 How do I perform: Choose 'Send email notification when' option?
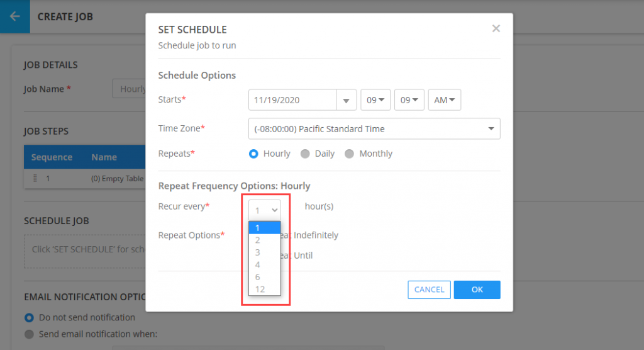click(x=29, y=334)
